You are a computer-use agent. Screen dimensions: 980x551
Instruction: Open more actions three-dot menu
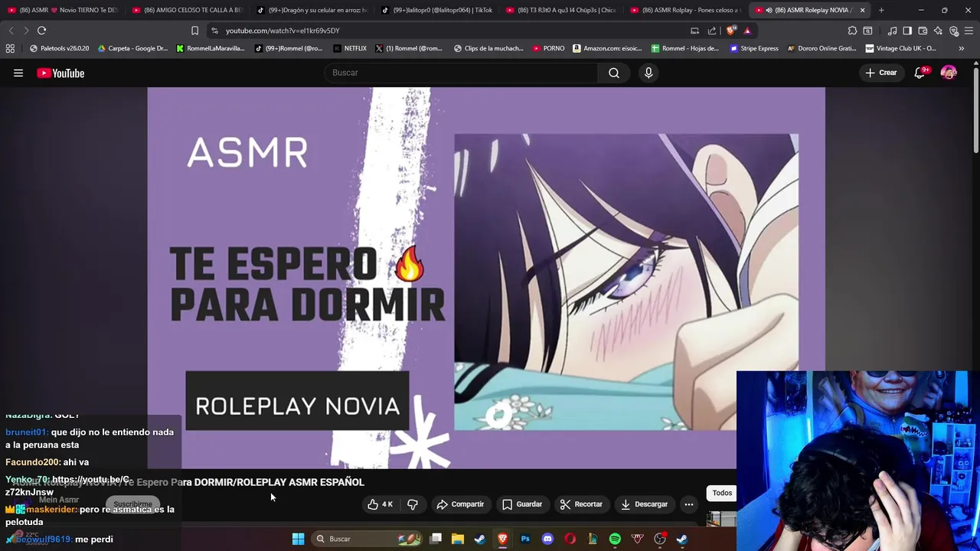[x=689, y=504]
